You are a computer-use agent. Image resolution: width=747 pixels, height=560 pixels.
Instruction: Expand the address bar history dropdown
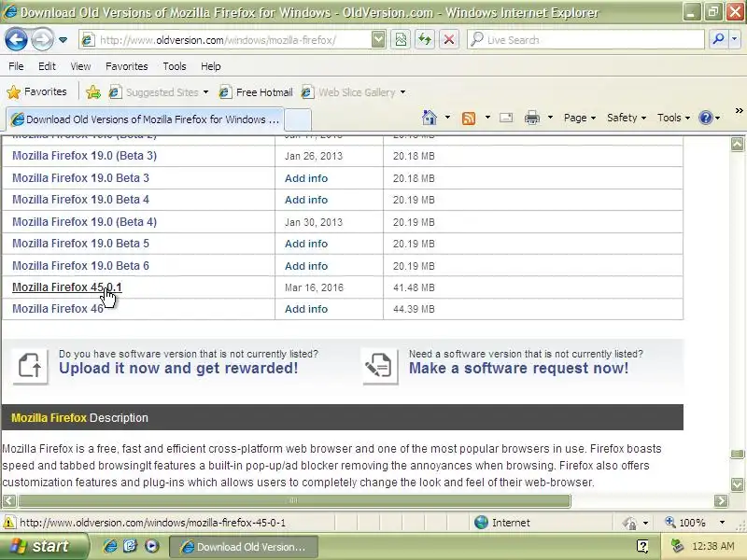tap(378, 40)
